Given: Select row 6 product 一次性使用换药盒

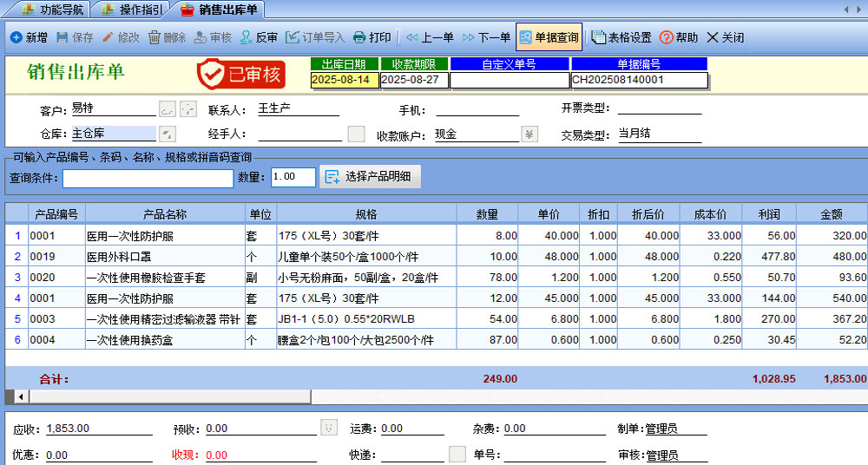Looking at the screenshot, I should (x=165, y=340).
